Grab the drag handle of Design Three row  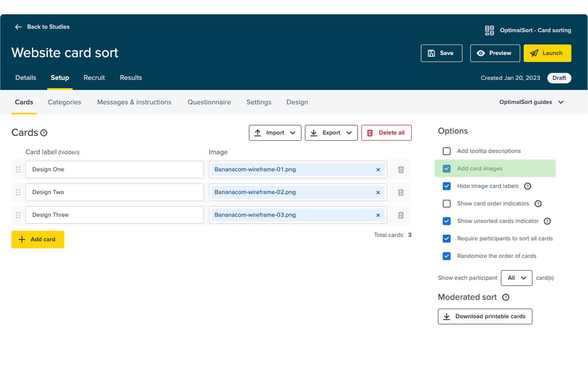point(18,215)
